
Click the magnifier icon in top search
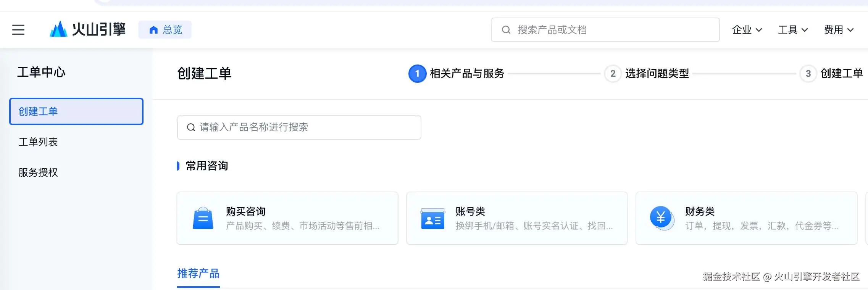coord(506,30)
